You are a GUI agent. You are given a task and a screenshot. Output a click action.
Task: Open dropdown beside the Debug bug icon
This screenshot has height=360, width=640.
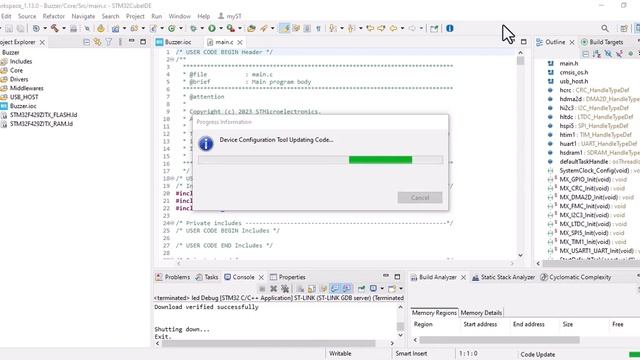click(x=202, y=28)
